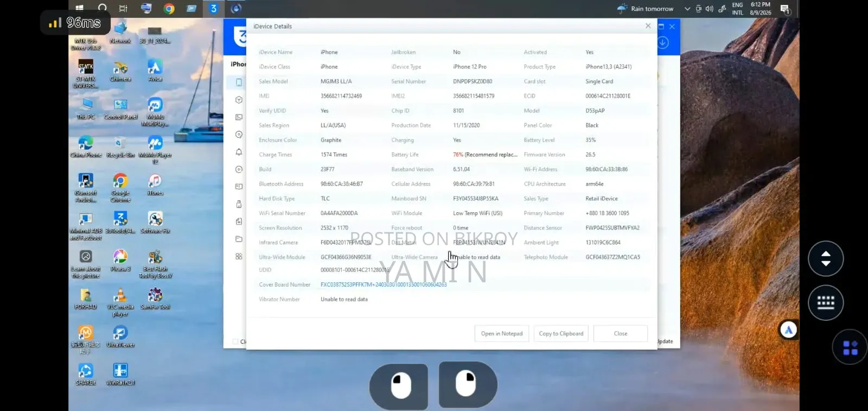Click the taskbar search icon

[102, 8]
